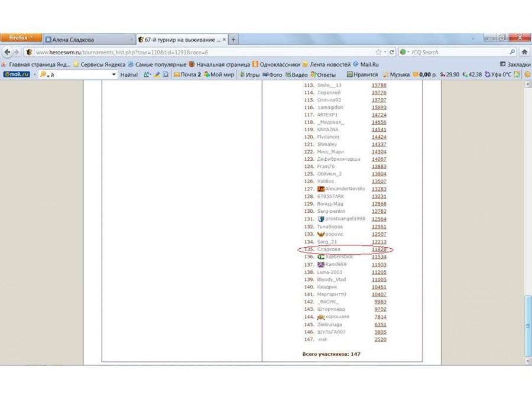The width and height of the screenshot is (532, 399).
Task: Click the Нравится button
Action: click(362, 74)
